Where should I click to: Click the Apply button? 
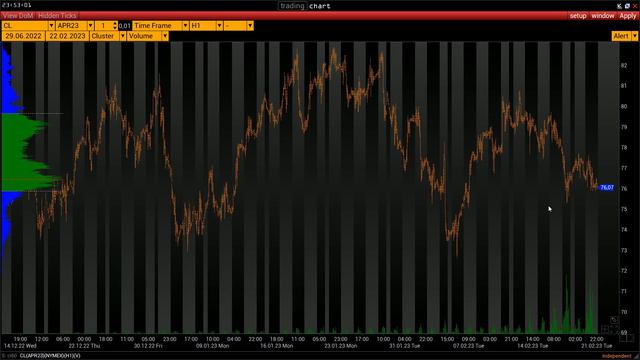click(x=628, y=16)
